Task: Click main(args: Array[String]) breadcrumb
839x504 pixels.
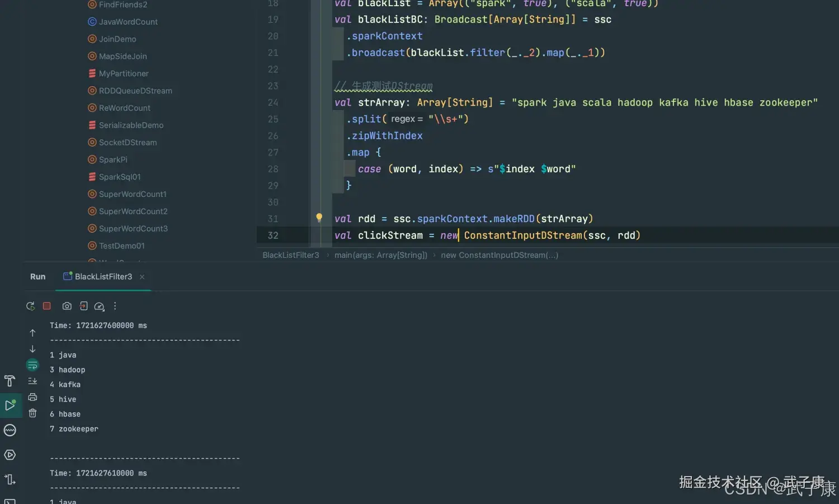Action: point(381,255)
